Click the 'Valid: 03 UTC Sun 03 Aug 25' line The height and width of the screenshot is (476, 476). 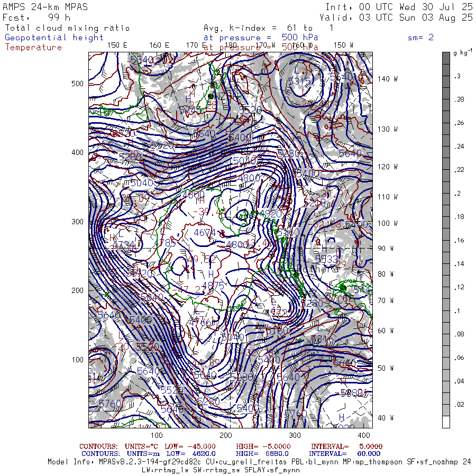tap(396, 17)
